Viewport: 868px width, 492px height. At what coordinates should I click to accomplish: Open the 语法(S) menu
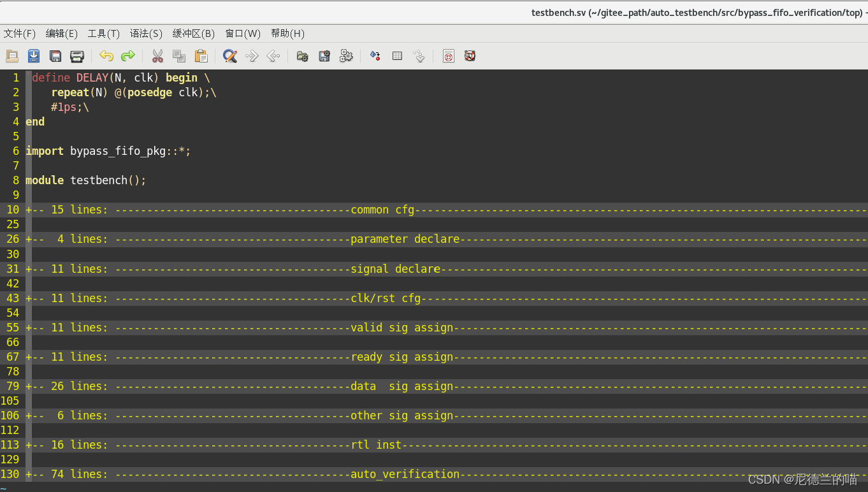[x=146, y=33]
